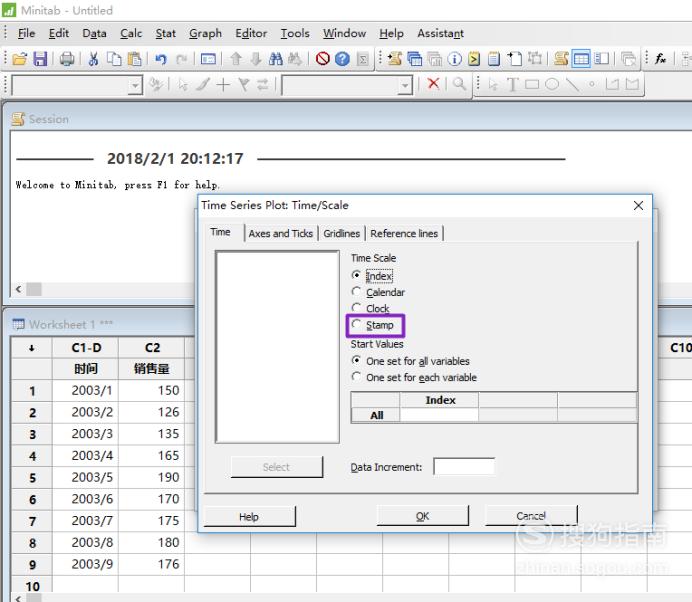
Task: Click the C1-D column header
Action: 86,348
